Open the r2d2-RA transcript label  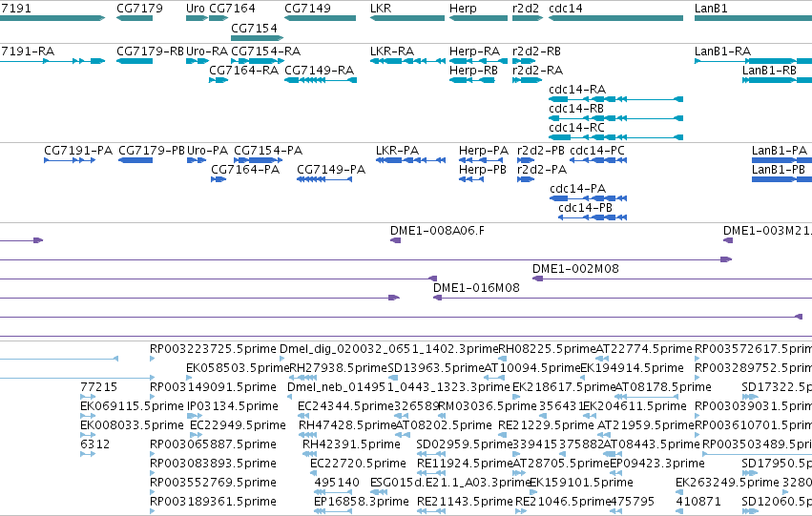(x=537, y=71)
